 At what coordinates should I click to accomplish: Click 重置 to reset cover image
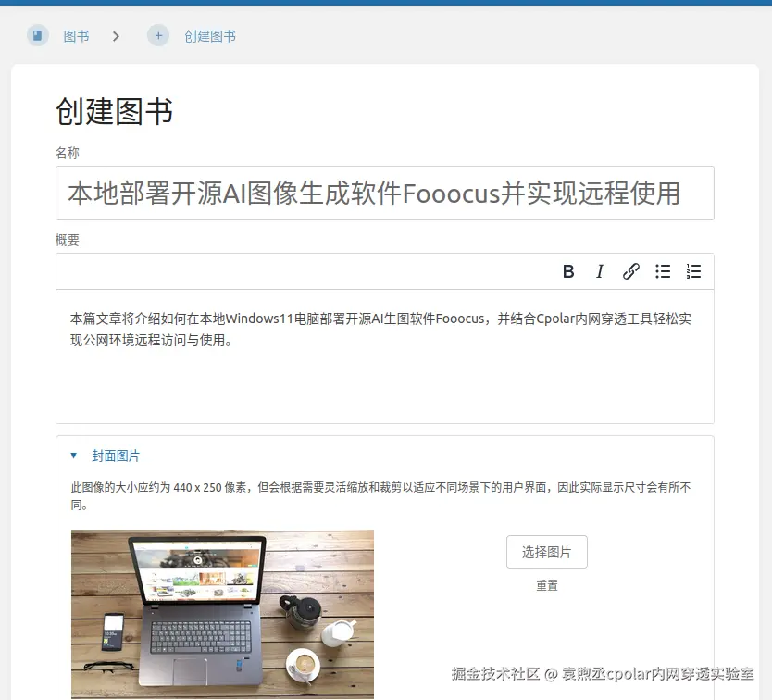pos(546,586)
